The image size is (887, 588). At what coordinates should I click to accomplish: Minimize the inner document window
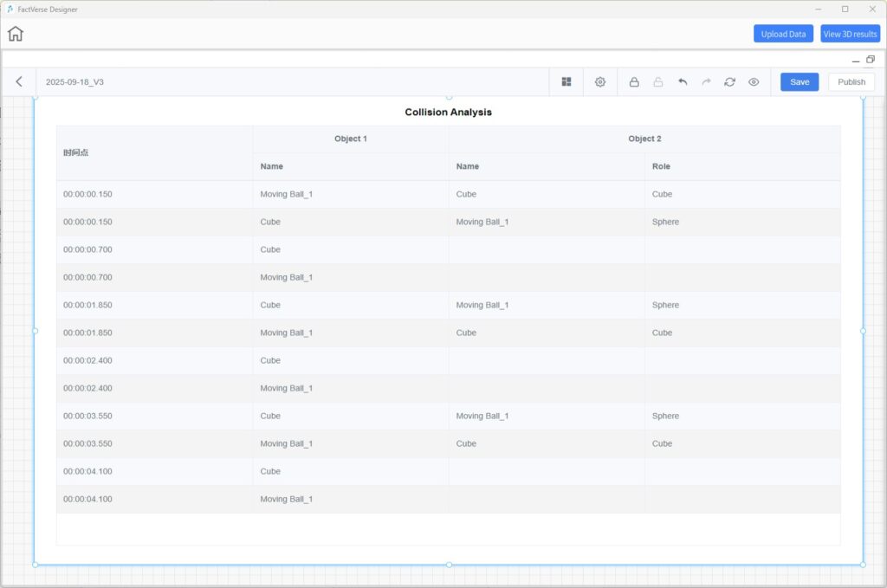854,61
